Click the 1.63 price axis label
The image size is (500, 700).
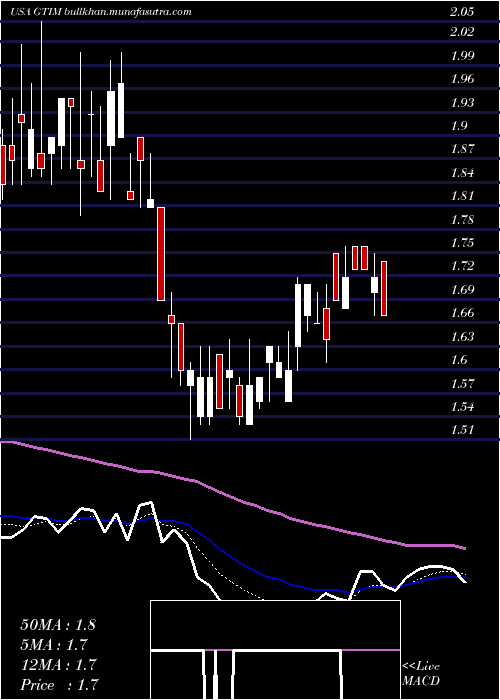click(462, 337)
